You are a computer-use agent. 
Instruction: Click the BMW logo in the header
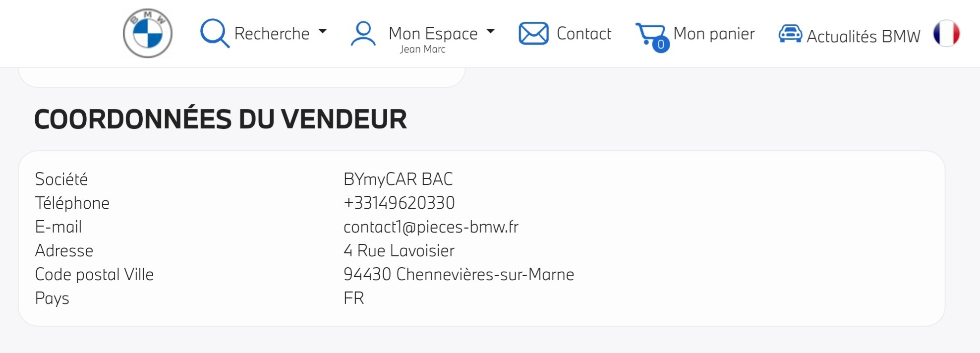(148, 33)
